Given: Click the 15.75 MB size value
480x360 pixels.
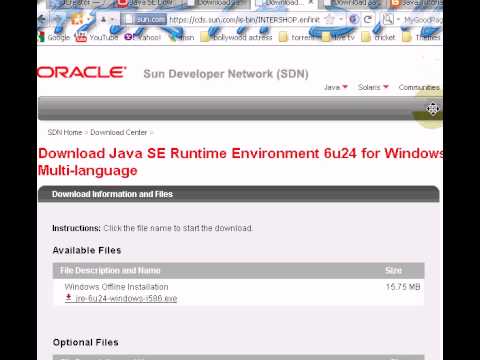Looking at the screenshot, I should [x=403, y=287].
